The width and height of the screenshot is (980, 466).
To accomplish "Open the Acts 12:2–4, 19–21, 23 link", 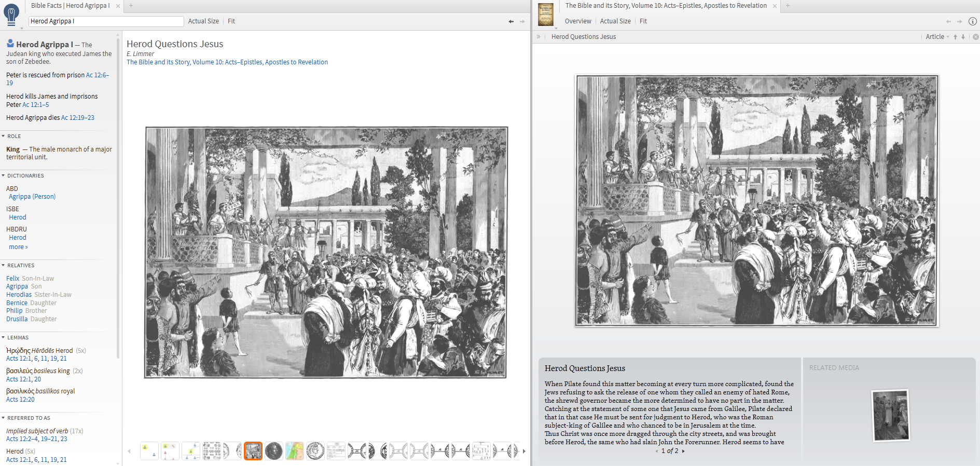I will pos(36,439).
